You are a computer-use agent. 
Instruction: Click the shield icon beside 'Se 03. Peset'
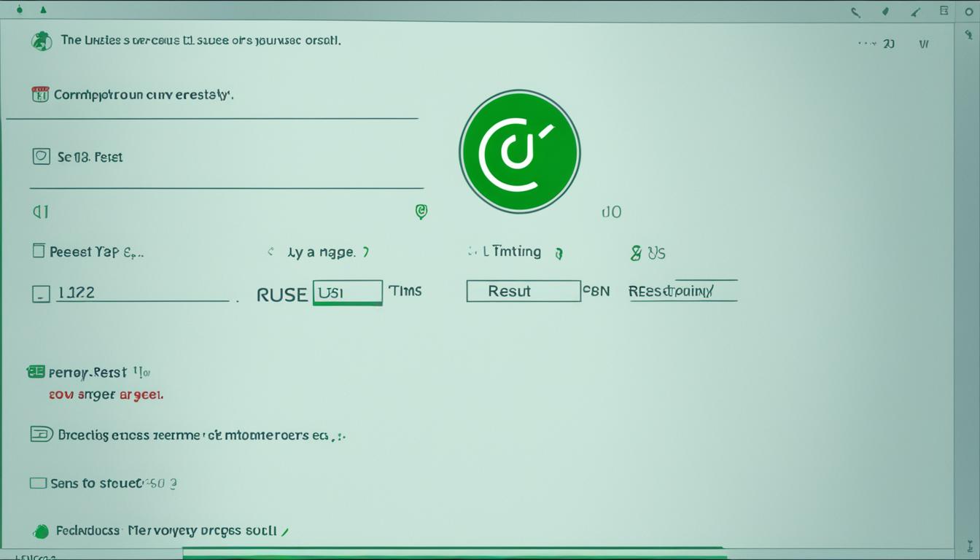42,156
